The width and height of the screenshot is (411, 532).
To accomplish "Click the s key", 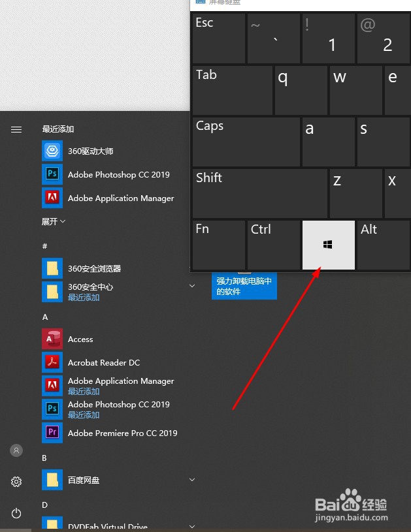I will (x=384, y=142).
